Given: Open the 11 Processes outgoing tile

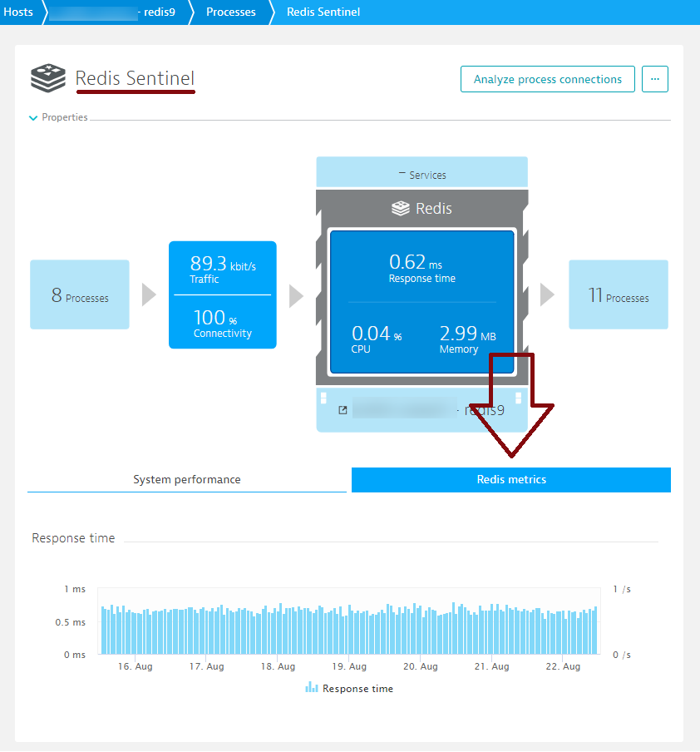Looking at the screenshot, I should click(x=619, y=294).
